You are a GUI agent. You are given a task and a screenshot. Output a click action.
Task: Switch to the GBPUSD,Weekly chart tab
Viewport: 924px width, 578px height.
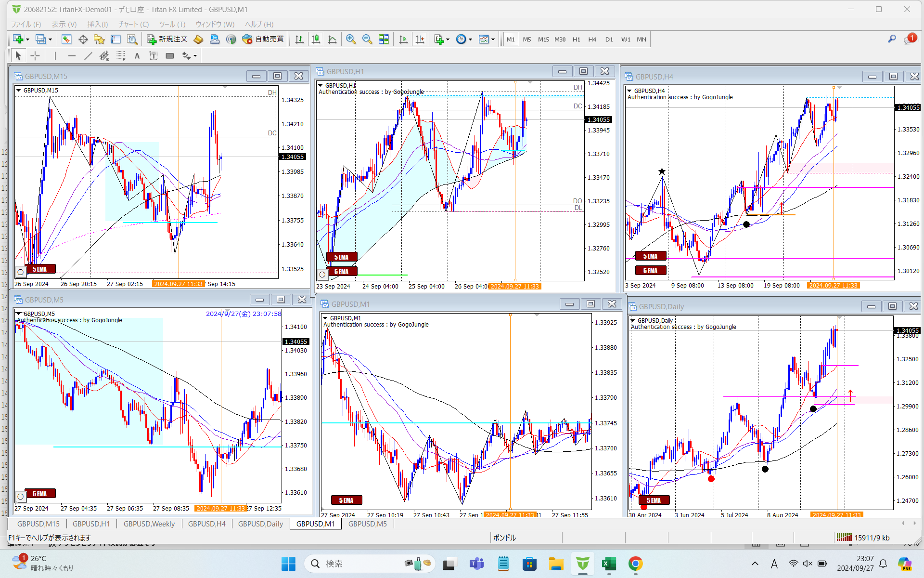149,524
